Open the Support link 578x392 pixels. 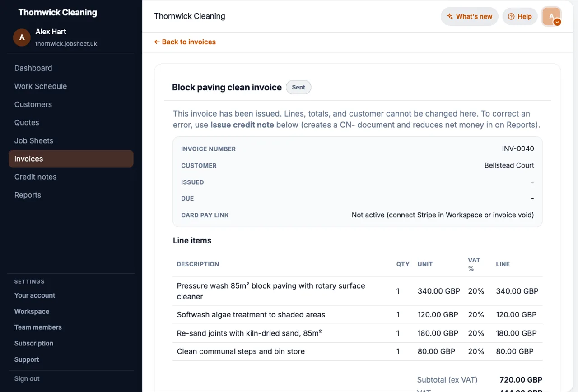27,360
